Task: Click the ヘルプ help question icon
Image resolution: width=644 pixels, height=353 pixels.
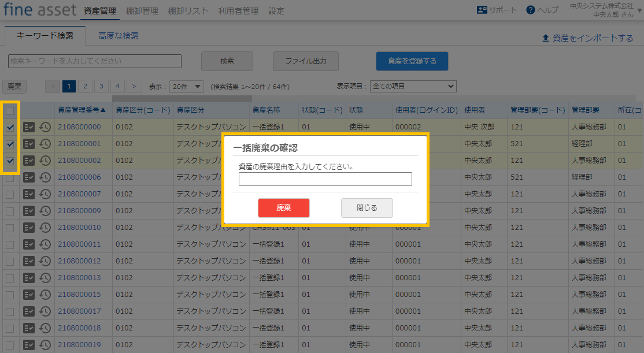Action: pyautogui.click(x=531, y=10)
